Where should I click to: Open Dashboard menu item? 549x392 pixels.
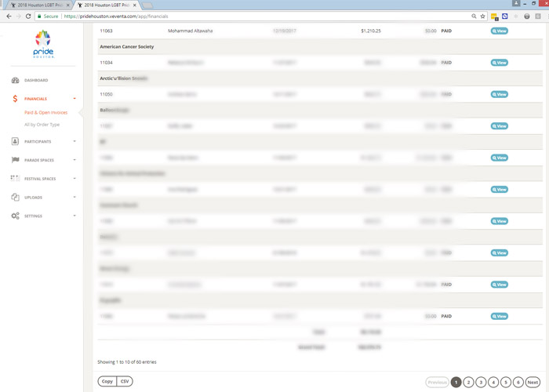(x=36, y=80)
